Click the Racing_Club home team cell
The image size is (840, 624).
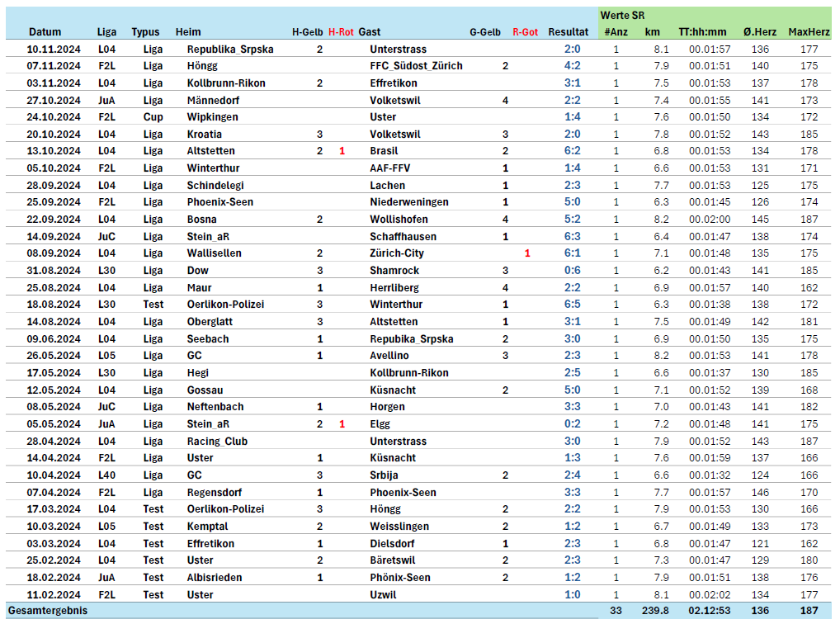(217, 442)
